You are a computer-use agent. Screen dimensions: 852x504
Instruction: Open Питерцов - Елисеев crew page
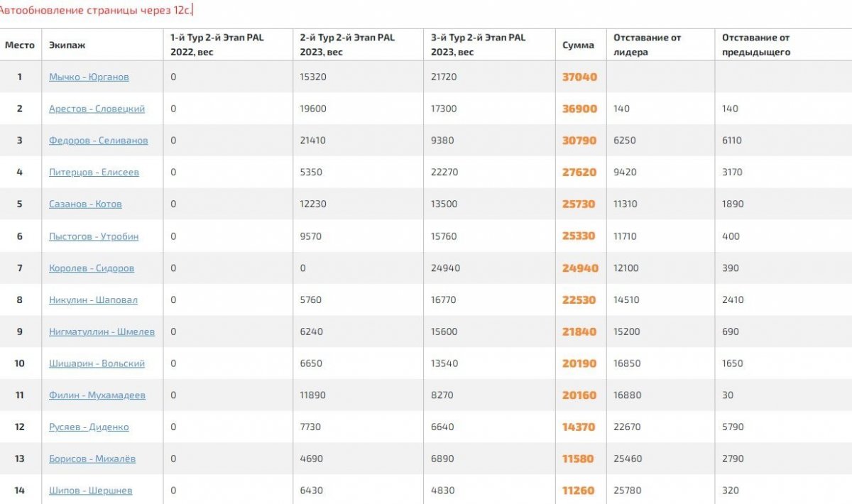(94, 172)
